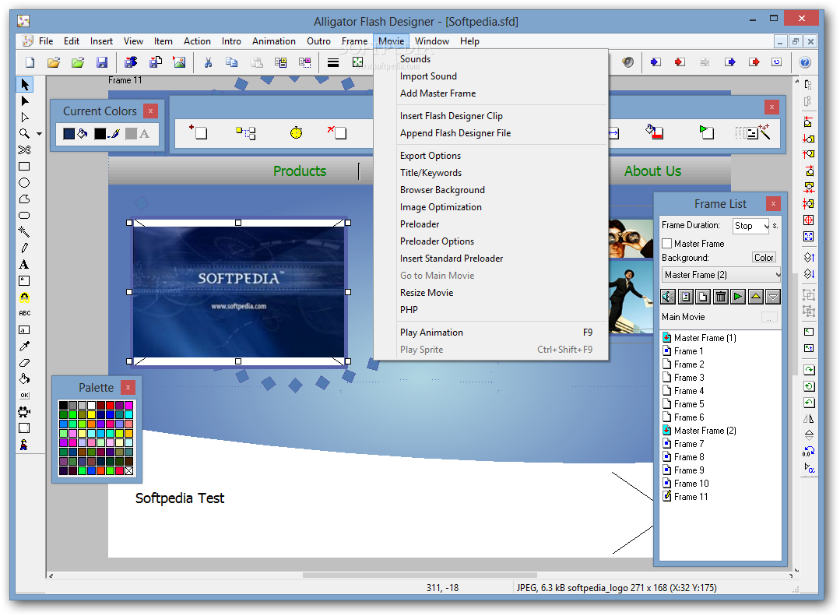Click the Softpedia logo image on canvas

point(238,292)
